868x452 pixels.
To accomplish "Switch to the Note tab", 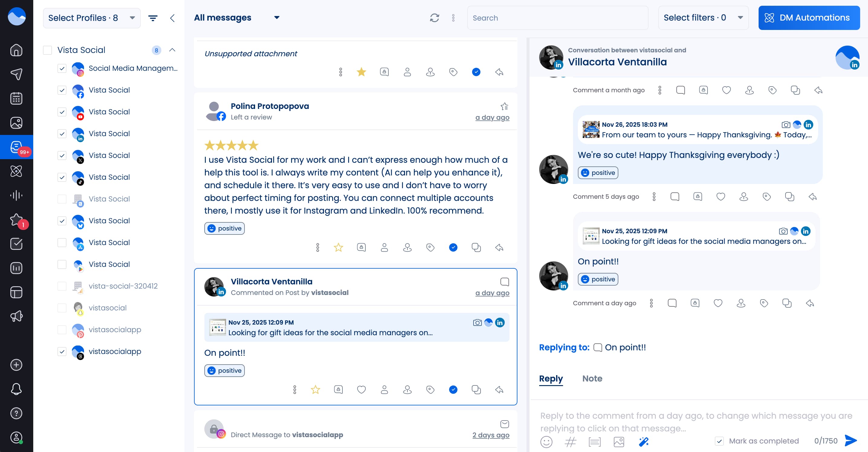I will 592,378.
